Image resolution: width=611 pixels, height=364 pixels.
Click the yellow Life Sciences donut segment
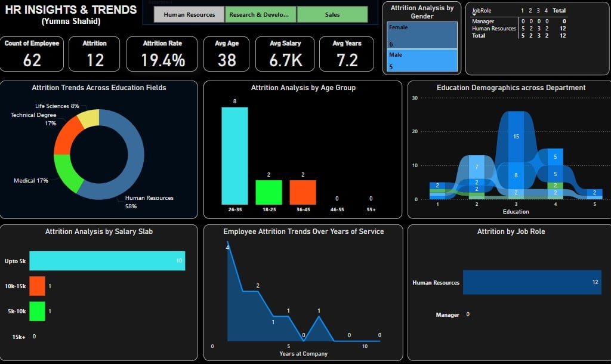tap(90, 118)
